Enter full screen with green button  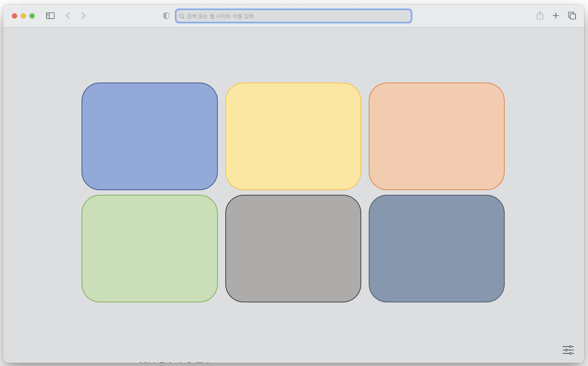[x=32, y=16]
